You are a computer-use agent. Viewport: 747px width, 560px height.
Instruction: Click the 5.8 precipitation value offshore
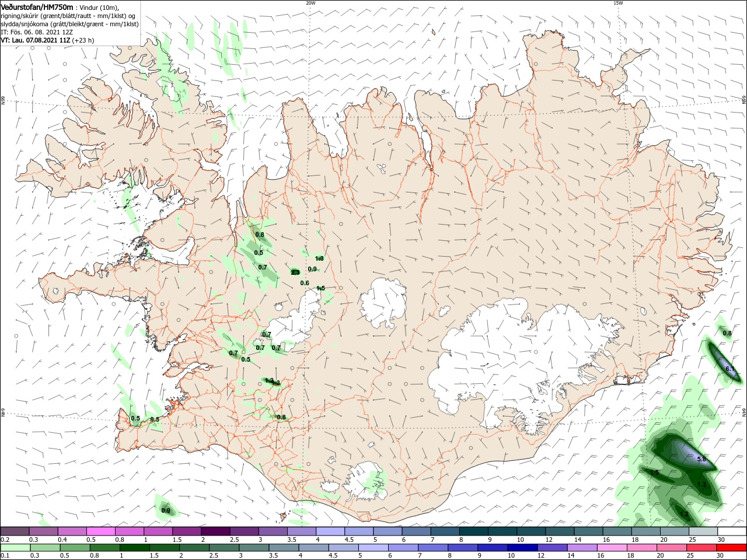point(701,459)
